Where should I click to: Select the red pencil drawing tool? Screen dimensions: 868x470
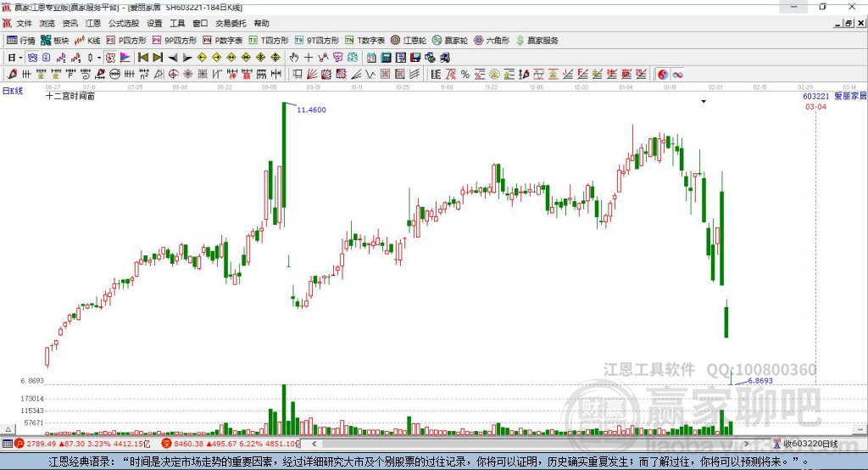tap(12, 74)
